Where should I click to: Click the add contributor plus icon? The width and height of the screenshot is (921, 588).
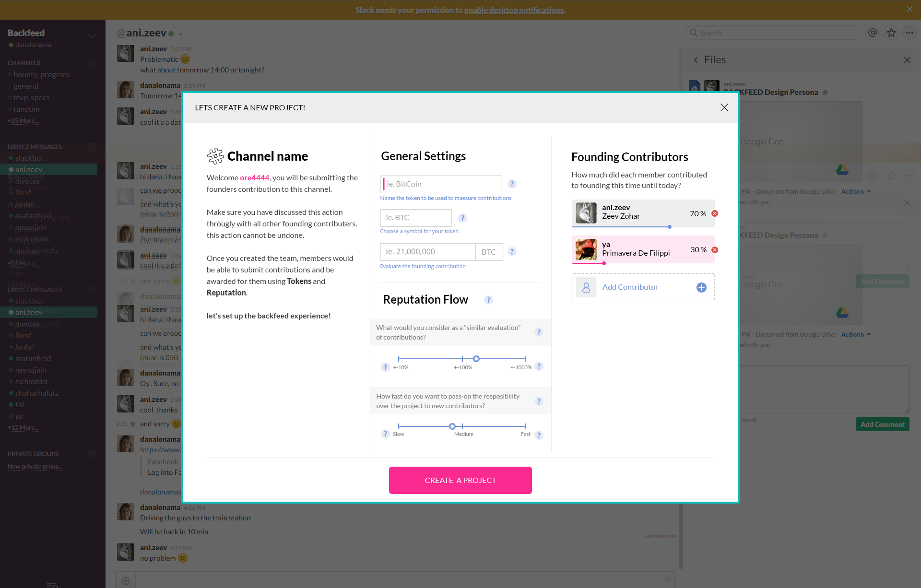coord(701,287)
